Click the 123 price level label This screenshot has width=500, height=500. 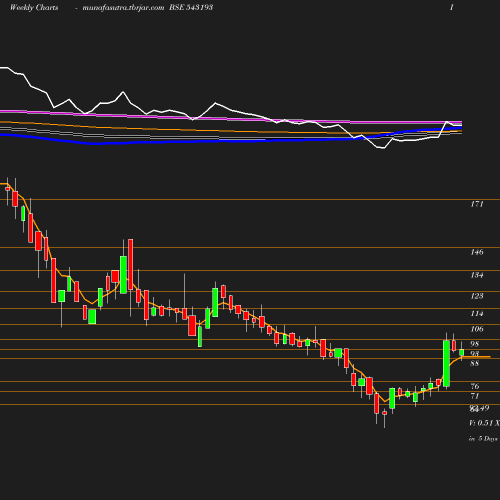(477, 296)
